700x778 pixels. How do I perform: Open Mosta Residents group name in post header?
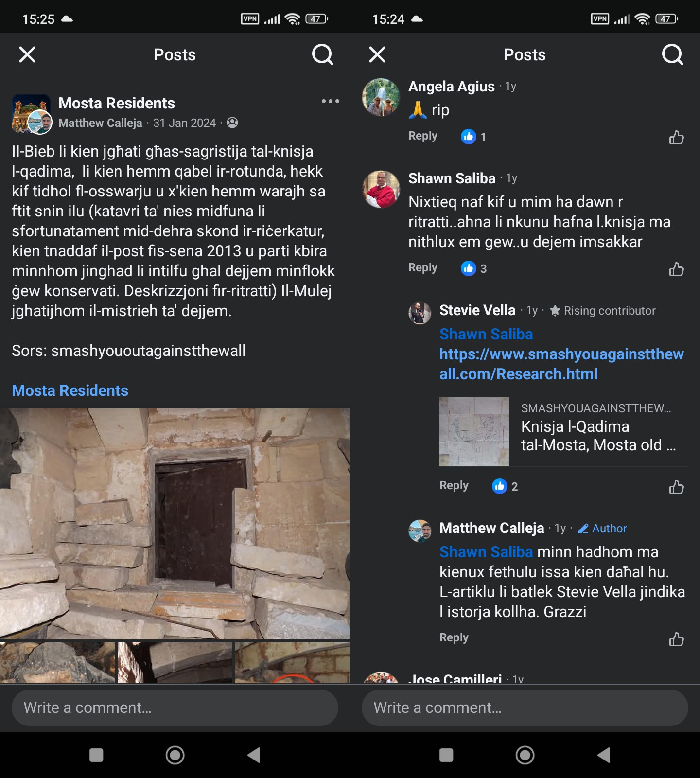(x=117, y=103)
